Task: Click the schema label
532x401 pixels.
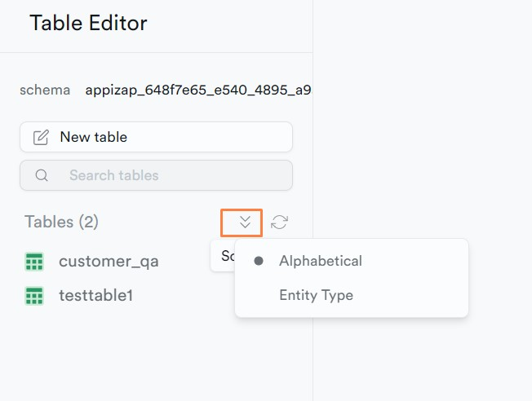Action: (x=45, y=90)
